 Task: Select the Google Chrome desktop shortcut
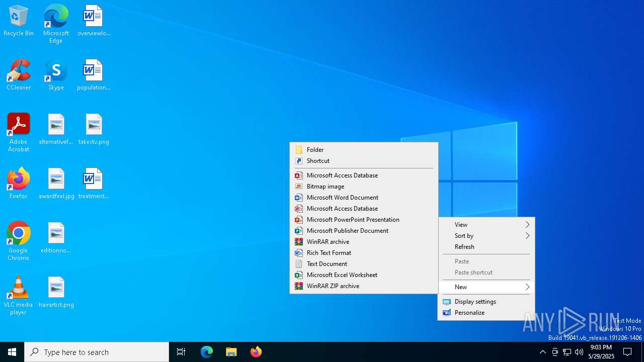click(x=19, y=241)
